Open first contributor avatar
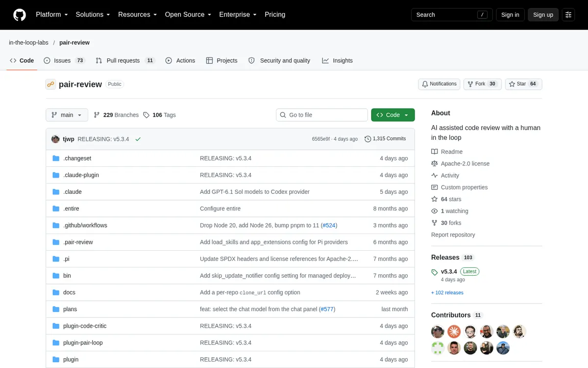The width and height of the screenshot is (588, 368). 438,332
